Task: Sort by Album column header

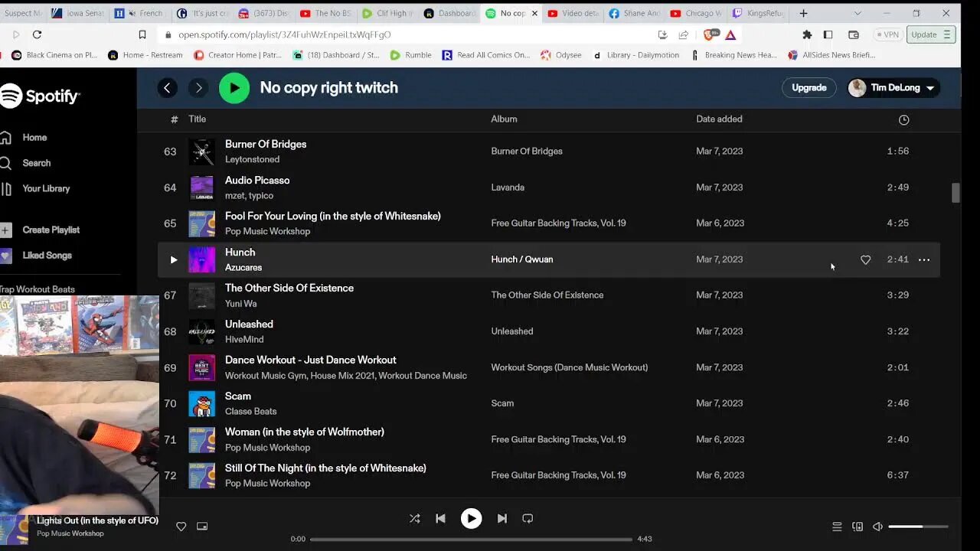Action: 504,119
